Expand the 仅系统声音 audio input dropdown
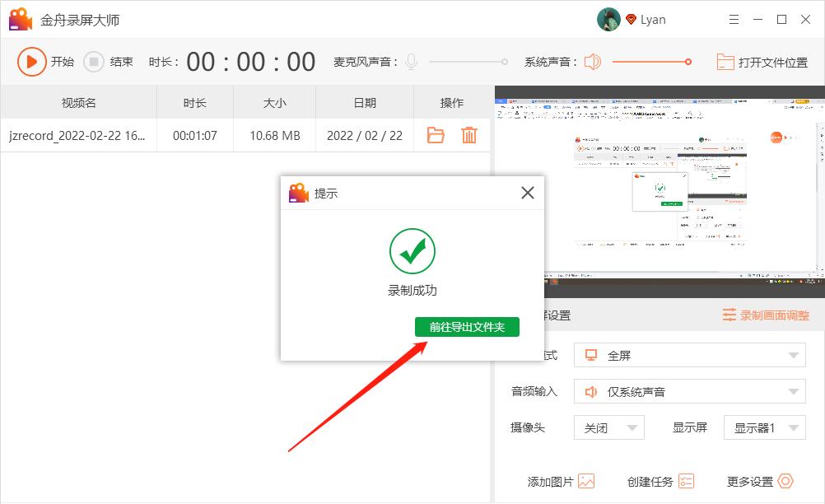Image resolution: width=825 pixels, height=504 pixels. click(x=689, y=391)
